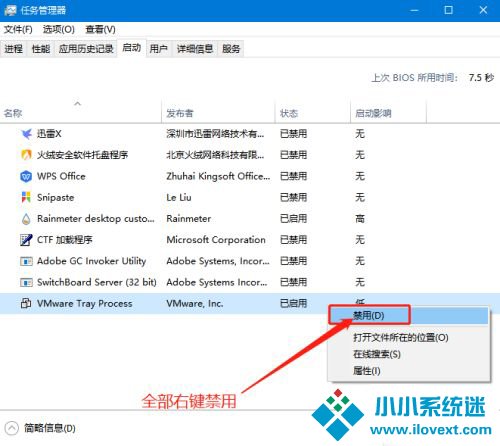Switch to the 用户 tab
This screenshot has height=446, width=500.
158,49
